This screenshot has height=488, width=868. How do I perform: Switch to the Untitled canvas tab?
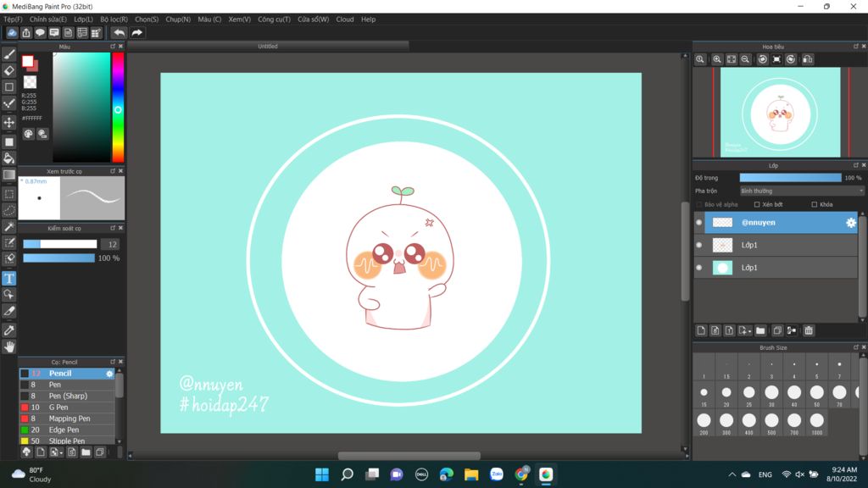click(x=268, y=47)
